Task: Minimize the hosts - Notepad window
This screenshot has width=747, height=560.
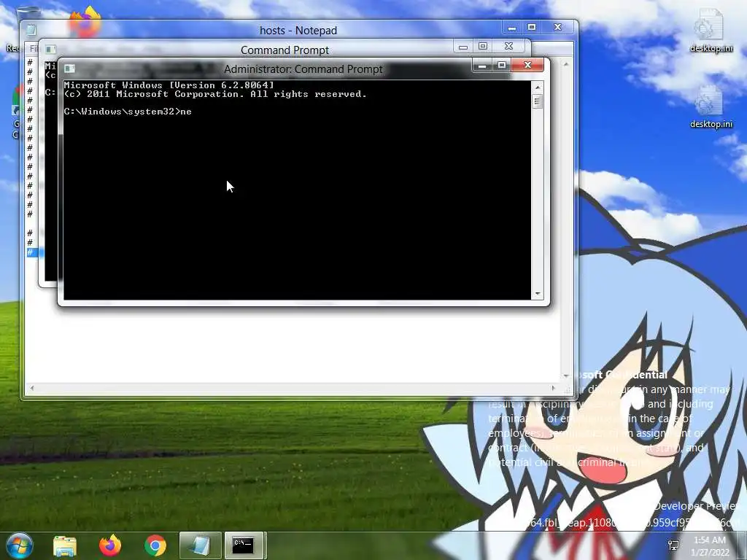Action: (x=511, y=28)
